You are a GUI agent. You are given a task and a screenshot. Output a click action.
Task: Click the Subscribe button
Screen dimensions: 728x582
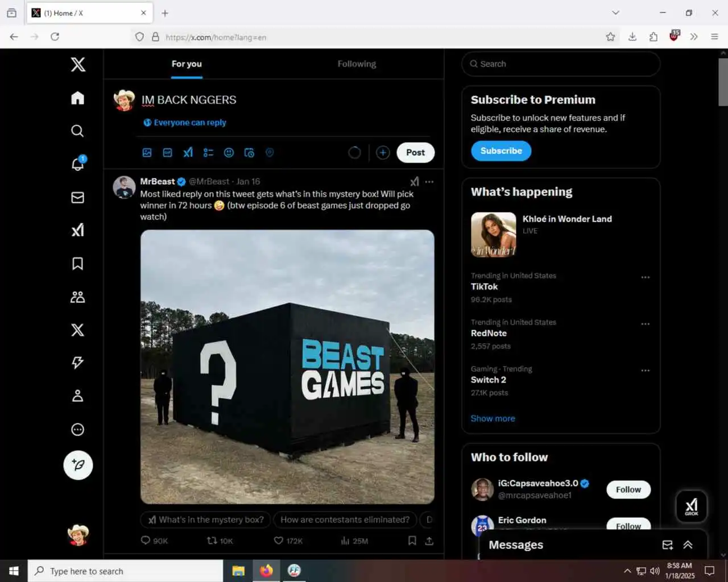tap(501, 151)
